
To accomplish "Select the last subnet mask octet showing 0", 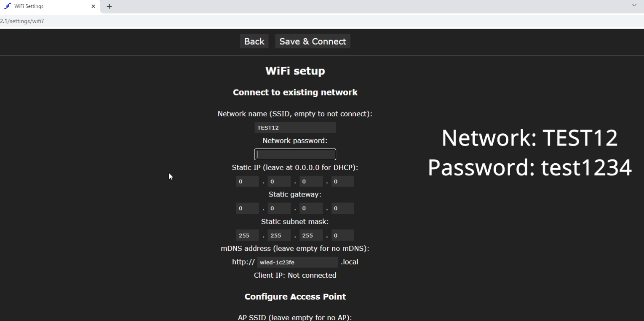I will click(342, 235).
